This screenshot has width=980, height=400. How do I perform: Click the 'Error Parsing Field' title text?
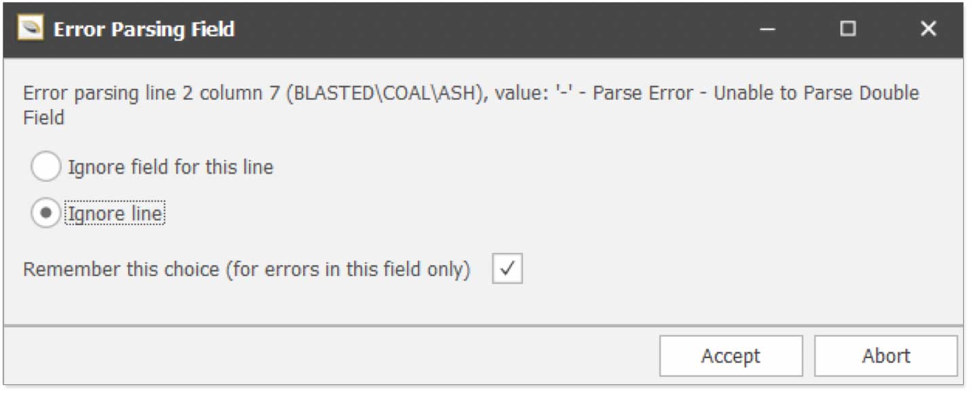(x=144, y=29)
